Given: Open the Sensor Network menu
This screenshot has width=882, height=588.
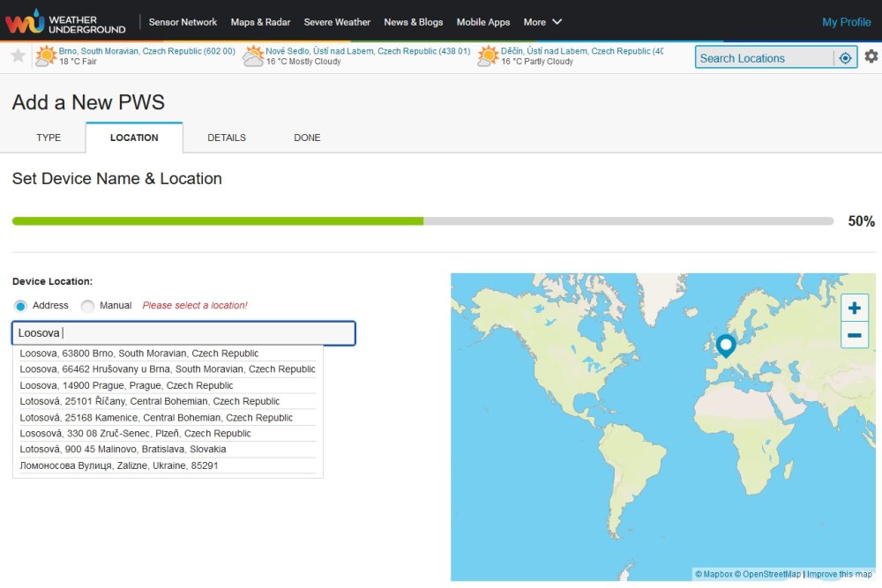Looking at the screenshot, I should click(183, 22).
